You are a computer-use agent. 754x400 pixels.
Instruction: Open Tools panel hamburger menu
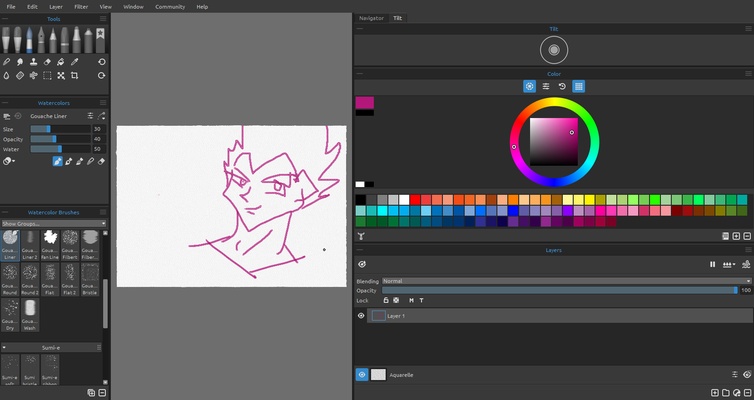(x=103, y=19)
